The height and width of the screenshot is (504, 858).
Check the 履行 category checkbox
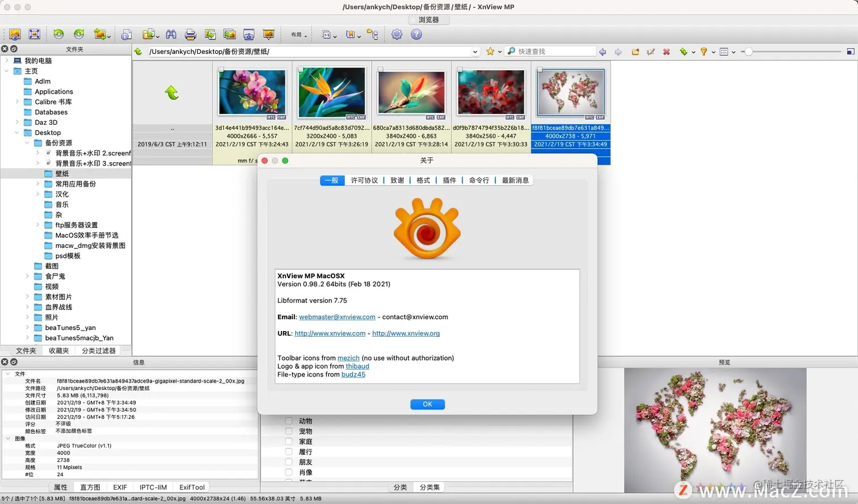[289, 452]
